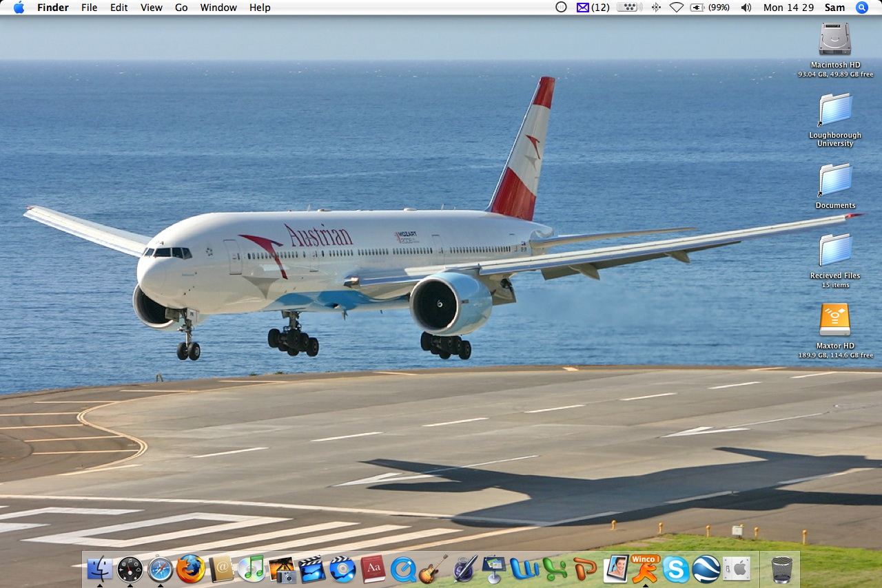Launch Dashboard from the dock
882x588 pixels.
click(x=130, y=569)
